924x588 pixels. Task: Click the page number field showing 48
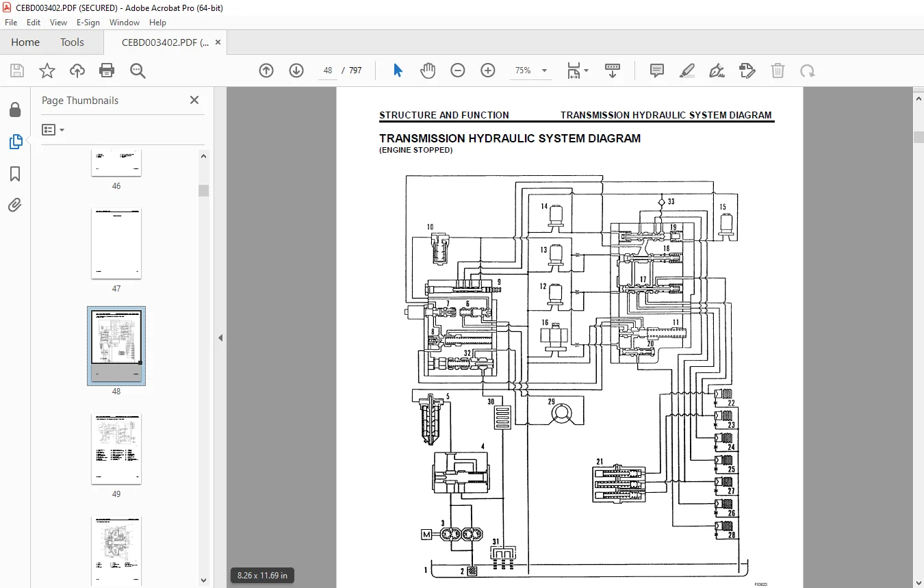pyautogui.click(x=328, y=71)
